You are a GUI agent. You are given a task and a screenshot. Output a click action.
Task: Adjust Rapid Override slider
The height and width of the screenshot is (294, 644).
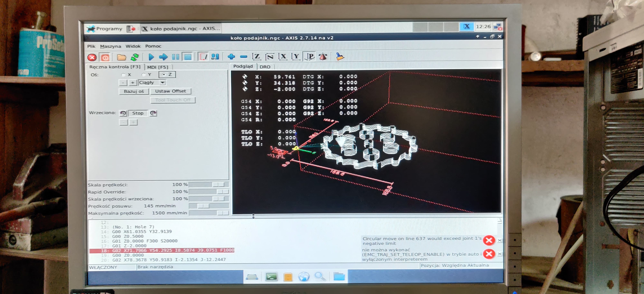click(x=209, y=192)
